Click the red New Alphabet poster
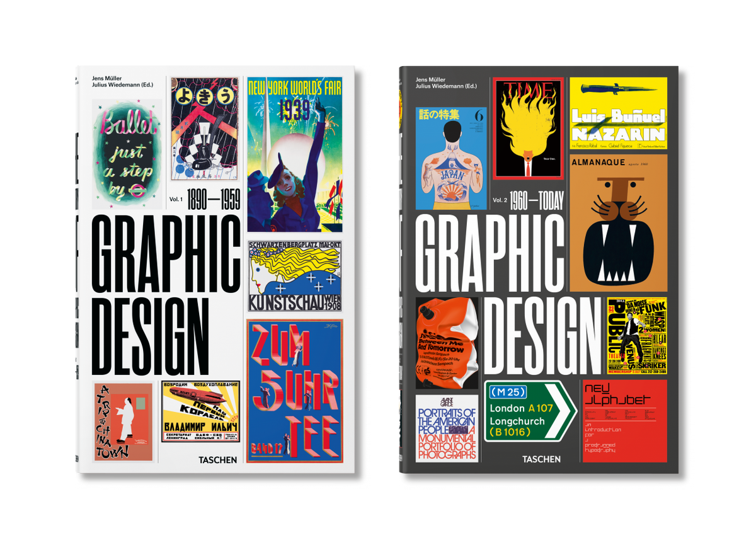 click(624, 421)
